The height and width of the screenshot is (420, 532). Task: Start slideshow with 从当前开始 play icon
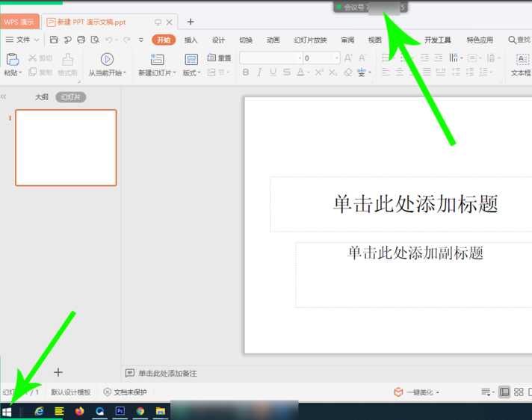pyautogui.click(x=107, y=60)
